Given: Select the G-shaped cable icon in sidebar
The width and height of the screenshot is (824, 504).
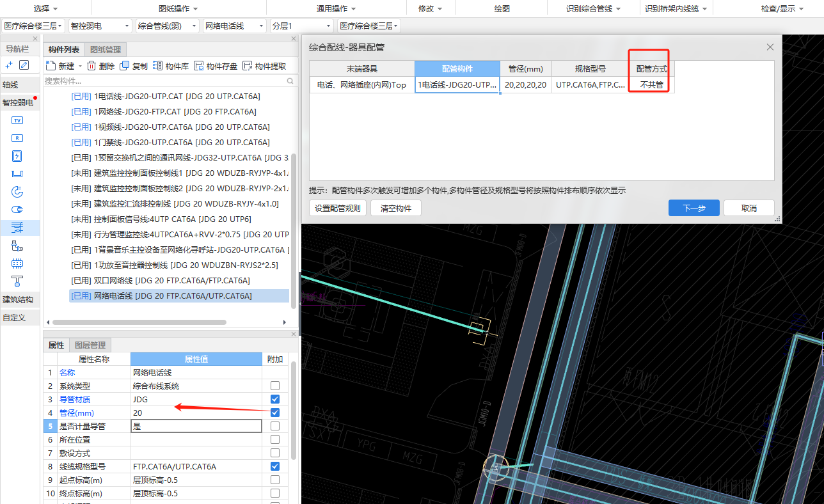Looking at the screenshot, I should [17, 192].
